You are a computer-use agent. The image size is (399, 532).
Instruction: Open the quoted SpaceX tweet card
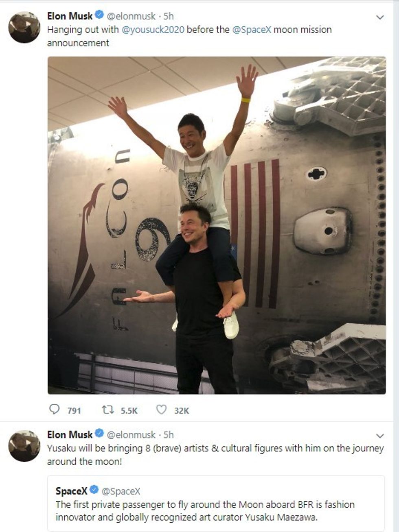click(x=216, y=504)
